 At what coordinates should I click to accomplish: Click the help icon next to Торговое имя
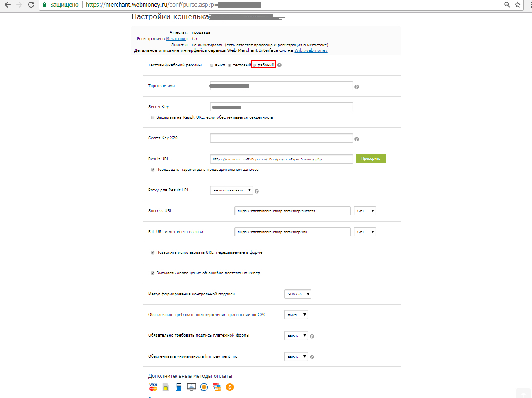click(356, 87)
